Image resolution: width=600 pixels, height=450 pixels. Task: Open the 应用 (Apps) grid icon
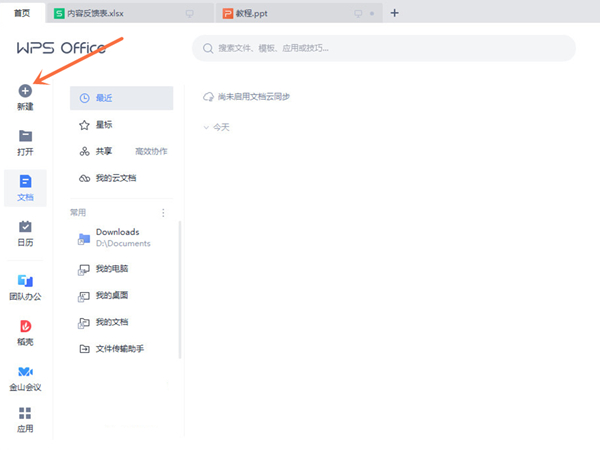(x=25, y=413)
